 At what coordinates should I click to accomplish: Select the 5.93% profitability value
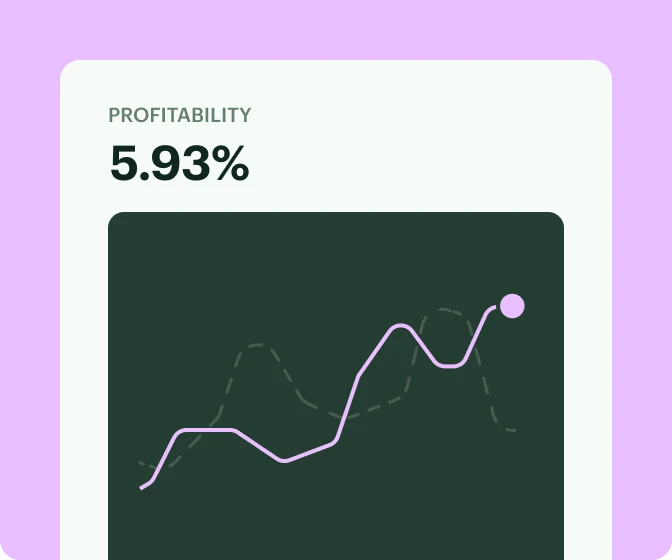180,164
